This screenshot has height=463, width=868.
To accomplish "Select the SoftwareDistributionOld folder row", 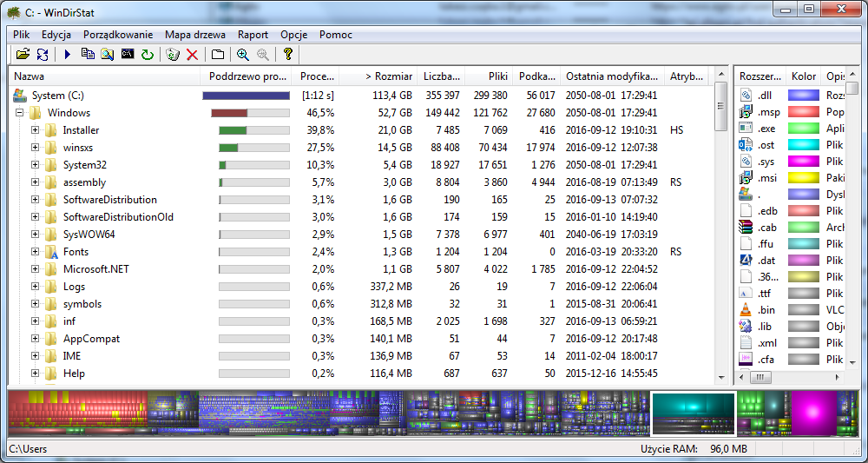I will tap(361, 216).
